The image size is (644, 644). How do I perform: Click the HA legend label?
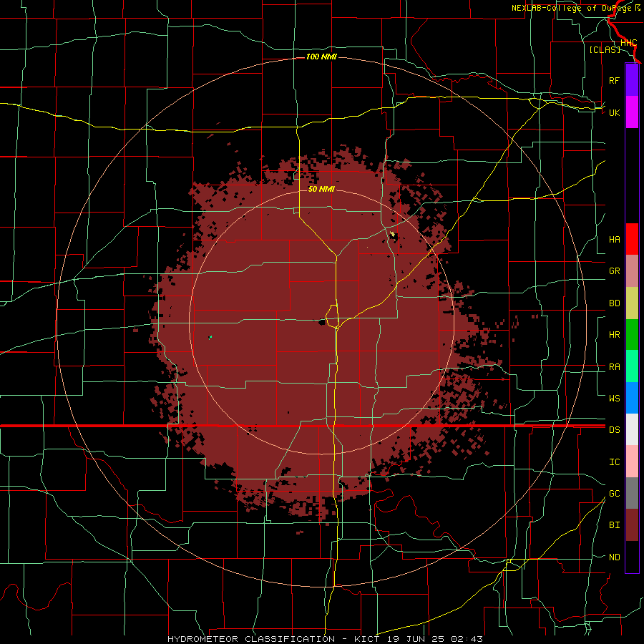coord(615,239)
